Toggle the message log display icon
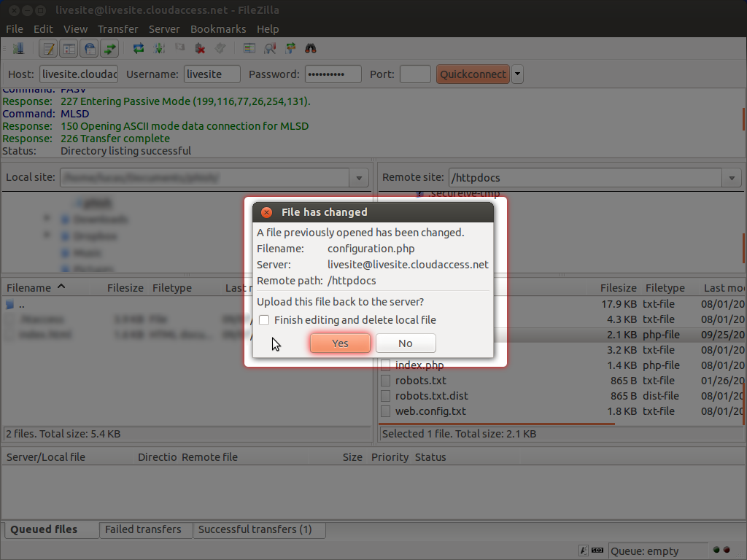 (48, 49)
